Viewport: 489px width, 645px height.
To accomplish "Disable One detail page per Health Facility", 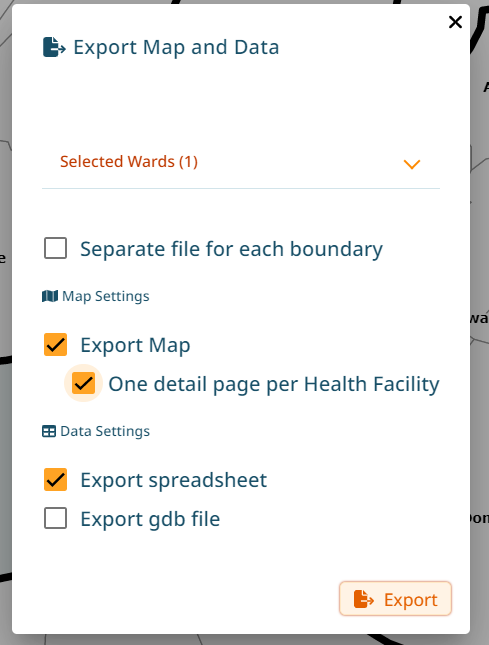I will [83, 383].
